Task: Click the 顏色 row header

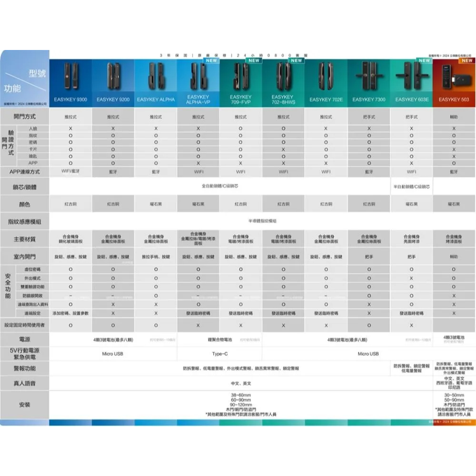Action: pyautogui.click(x=25, y=204)
